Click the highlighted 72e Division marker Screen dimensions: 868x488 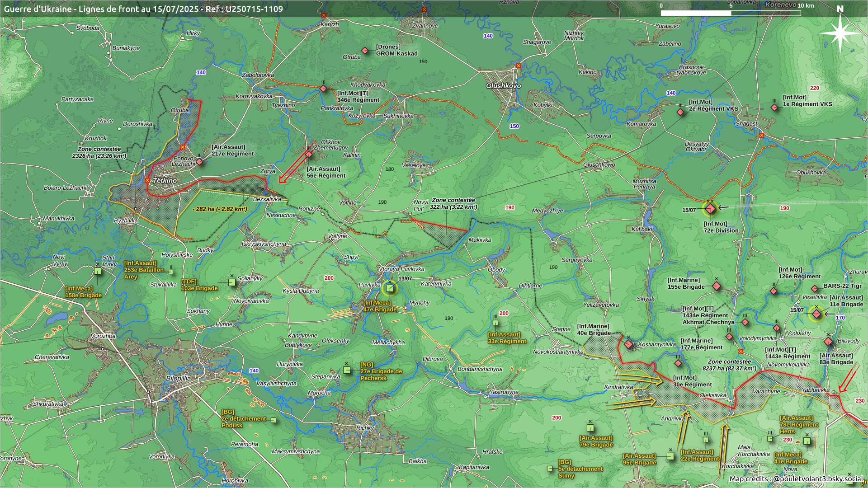point(711,209)
